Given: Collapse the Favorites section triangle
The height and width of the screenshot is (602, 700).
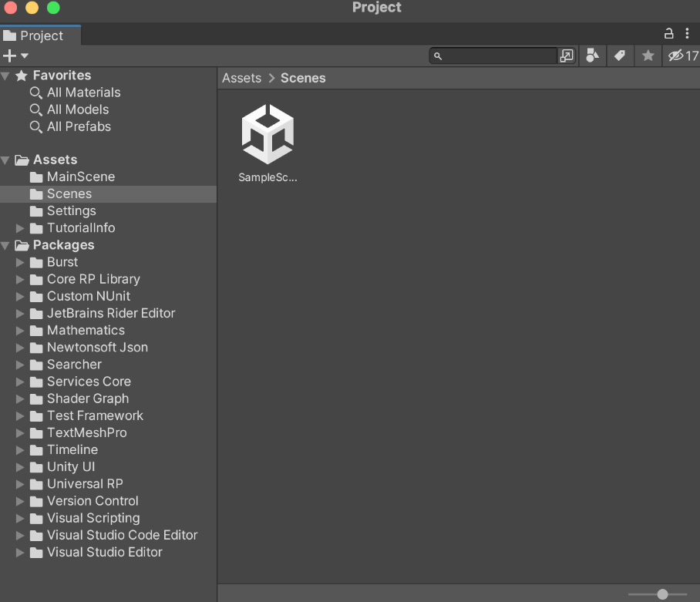Looking at the screenshot, I should (x=5, y=76).
